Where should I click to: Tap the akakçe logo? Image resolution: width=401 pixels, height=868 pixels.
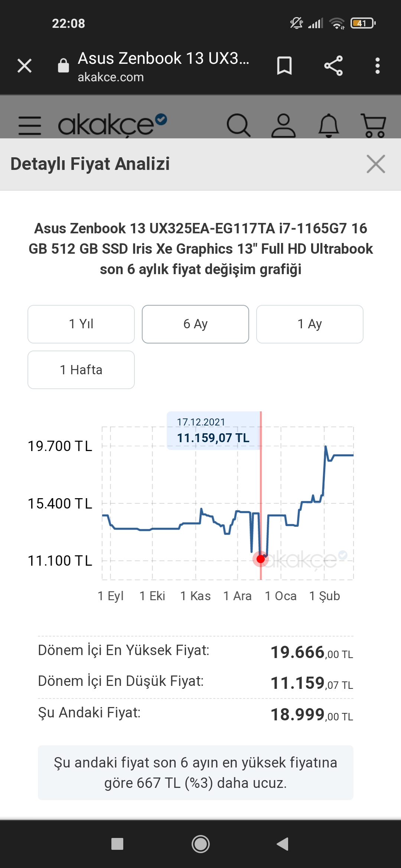112,125
